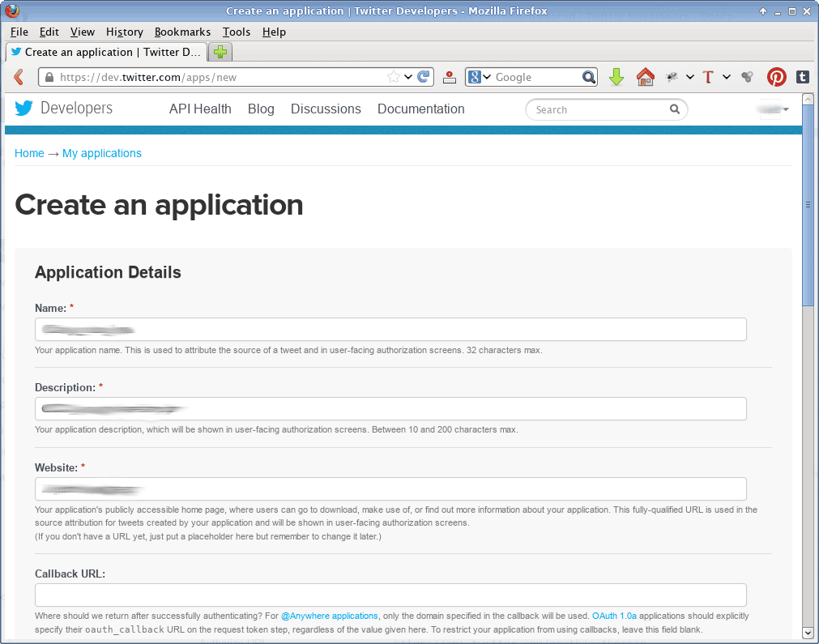Expand the URL history dropdown arrow
Viewport: 819px width, 644px height.
click(x=408, y=77)
